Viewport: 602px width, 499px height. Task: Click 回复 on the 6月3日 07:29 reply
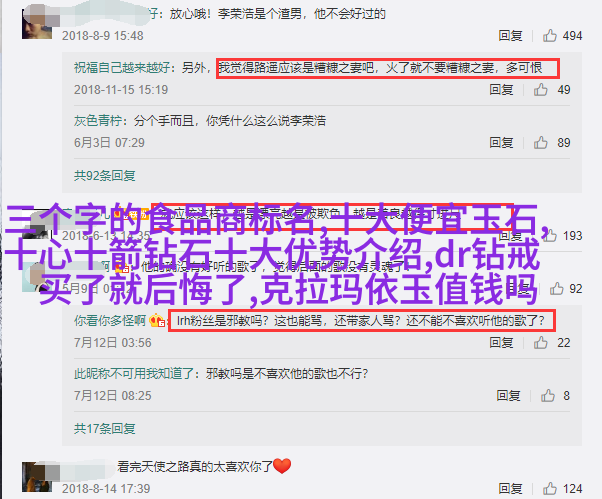click(501, 143)
